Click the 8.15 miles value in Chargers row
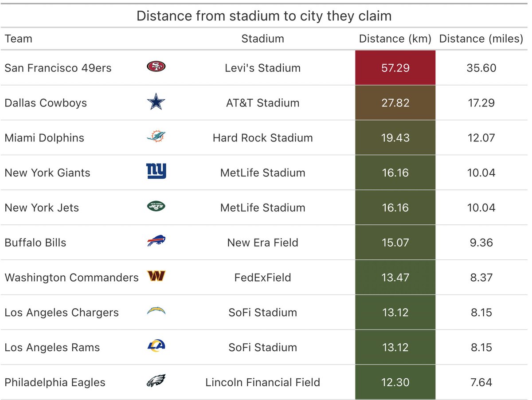 pyautogui.click(x=481, y=312)
